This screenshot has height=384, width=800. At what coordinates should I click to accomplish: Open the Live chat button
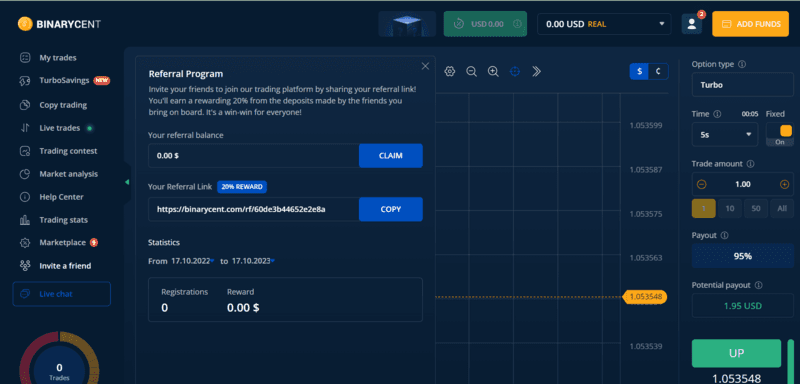[62, 294]
